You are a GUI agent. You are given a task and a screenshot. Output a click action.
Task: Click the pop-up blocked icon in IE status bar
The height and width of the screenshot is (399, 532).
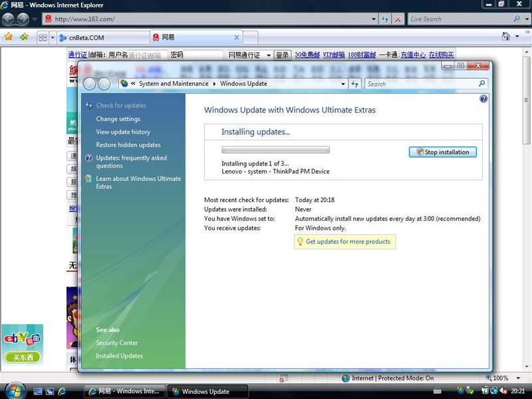[x=284, y=378]
